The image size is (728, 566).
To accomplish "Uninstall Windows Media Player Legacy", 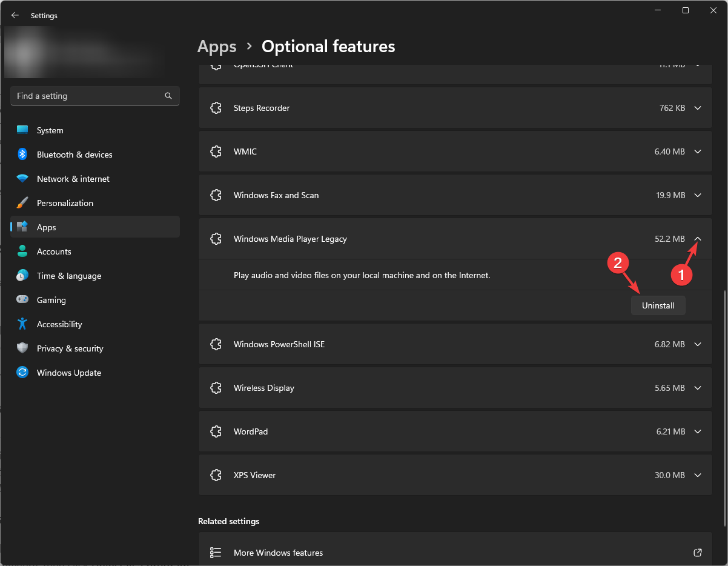I will (x=658, y=305).
